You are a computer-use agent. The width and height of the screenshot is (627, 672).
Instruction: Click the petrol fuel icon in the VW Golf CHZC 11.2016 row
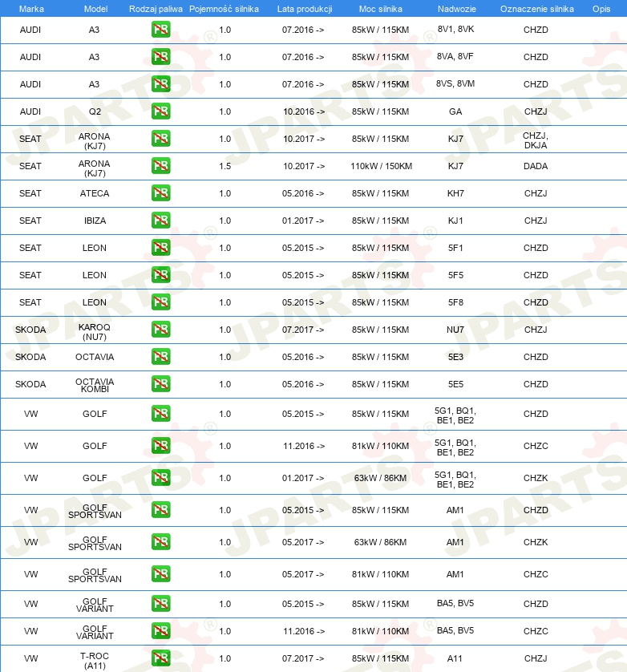pos(160,446)
